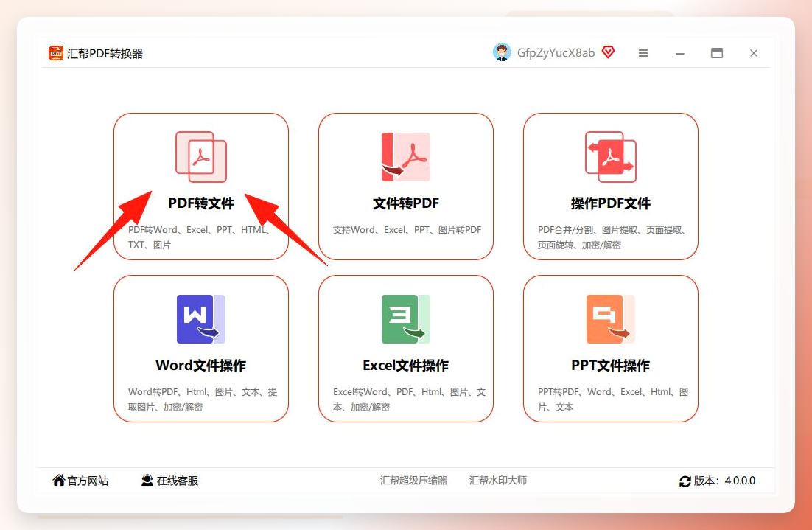This screenshot has width=812, height=530.
Task: Open the blue Word文件操作 icon
Action: pyautogui.click(x=201, y=319)
